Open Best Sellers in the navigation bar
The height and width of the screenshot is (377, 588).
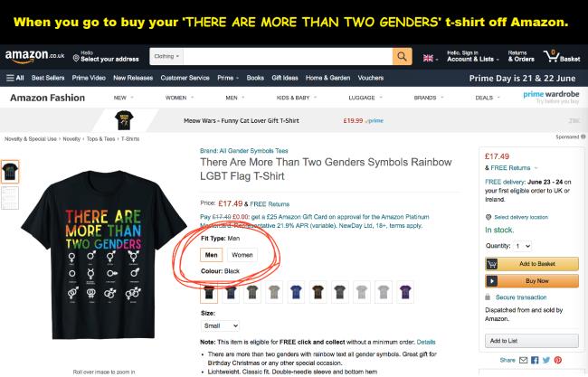[48, 78]
